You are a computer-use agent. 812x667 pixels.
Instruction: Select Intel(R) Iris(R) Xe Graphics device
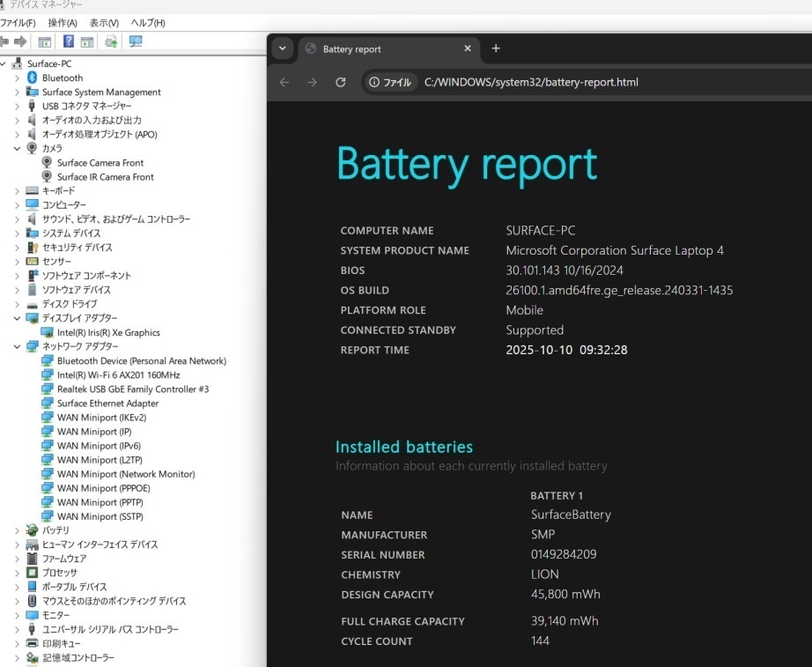coord(108,332)
